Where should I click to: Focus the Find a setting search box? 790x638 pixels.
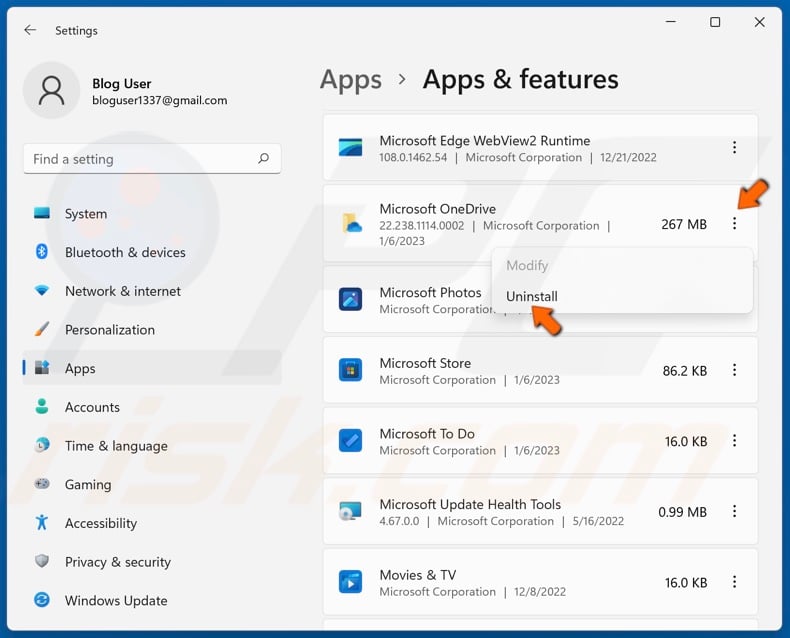point(152,159)
